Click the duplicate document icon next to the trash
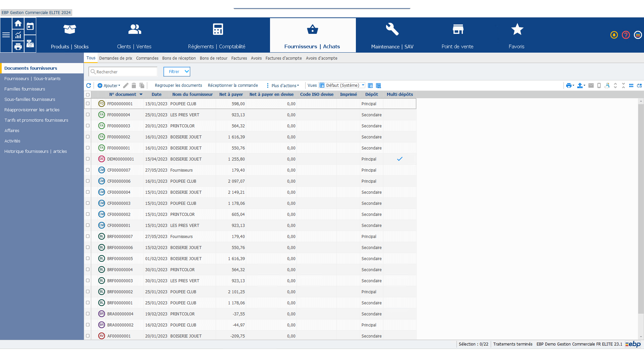644x362 pixels. (142, 85)
